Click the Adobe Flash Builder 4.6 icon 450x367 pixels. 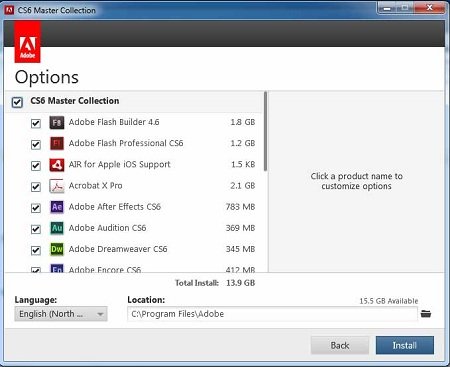pyautogui.click(x=57, y=122)
